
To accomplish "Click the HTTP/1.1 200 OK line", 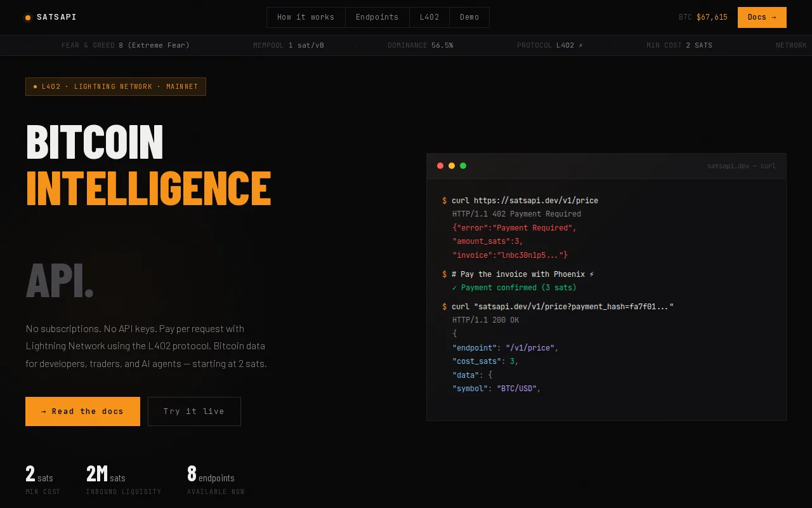I will point(485,320).
